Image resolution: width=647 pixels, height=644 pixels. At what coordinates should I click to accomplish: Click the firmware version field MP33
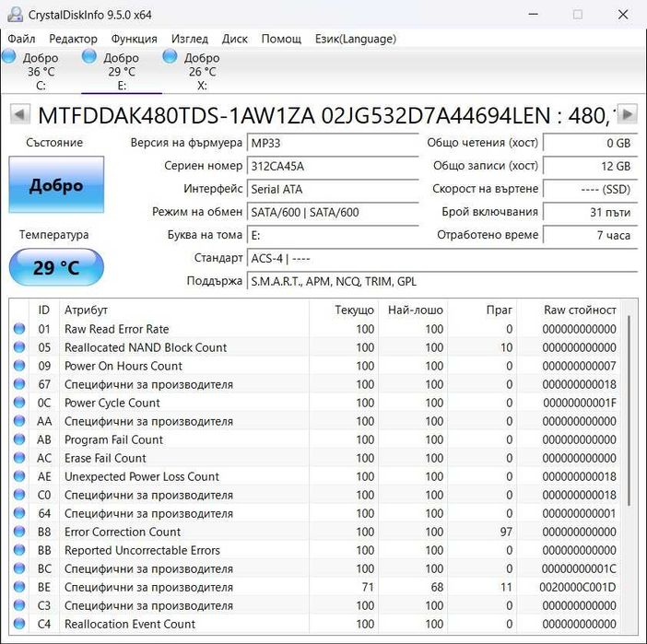(x=333, y=143)
